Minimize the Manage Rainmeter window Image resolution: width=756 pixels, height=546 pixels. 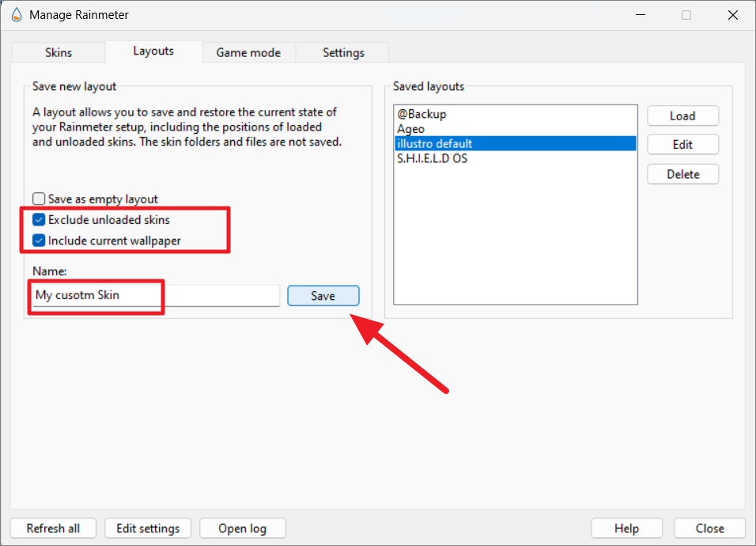(641, 15)
